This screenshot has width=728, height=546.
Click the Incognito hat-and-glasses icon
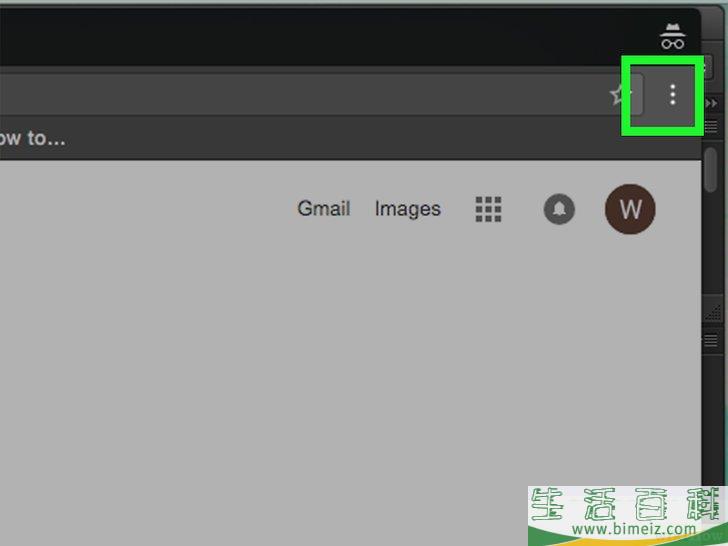pos(673,36)
